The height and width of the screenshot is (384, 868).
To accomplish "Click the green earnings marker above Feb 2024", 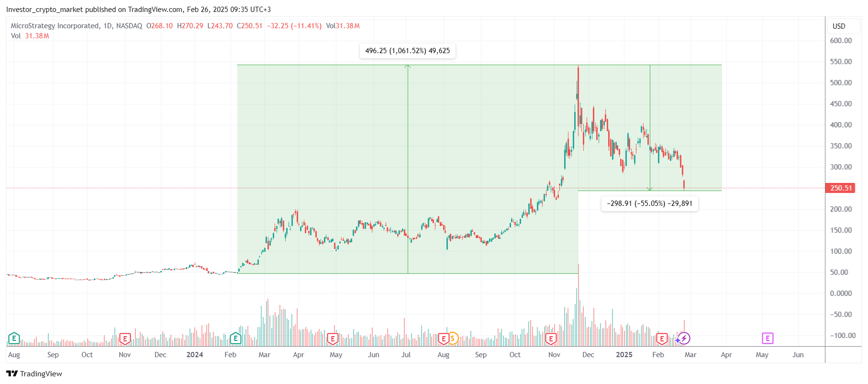I will pyautogui.click(x=235, y=339).
